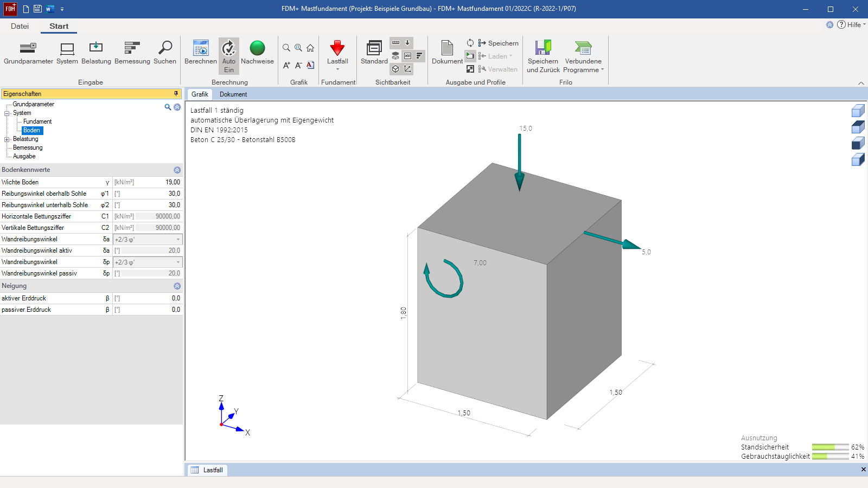Click new document icon in title bar
Viewport: 868px width, 488px height.
click(25, 9)
